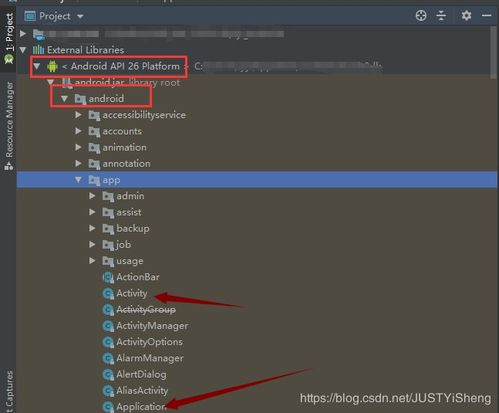Select the 'Application' class name

click(141, 407)
